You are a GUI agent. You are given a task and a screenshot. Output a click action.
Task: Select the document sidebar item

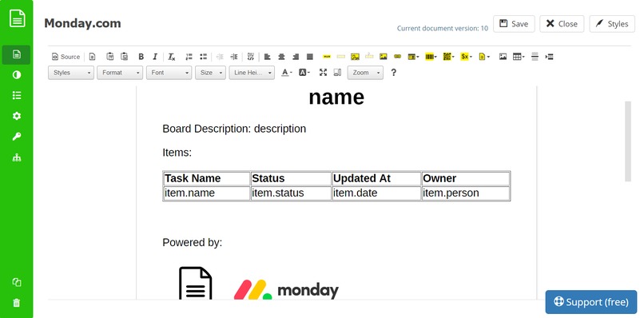[x=17, y=54]
